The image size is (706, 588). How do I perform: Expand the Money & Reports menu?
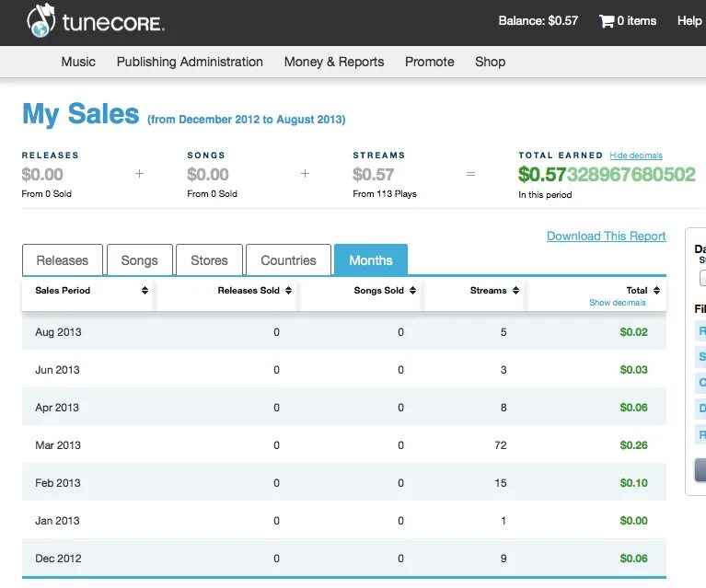(334, 62)
